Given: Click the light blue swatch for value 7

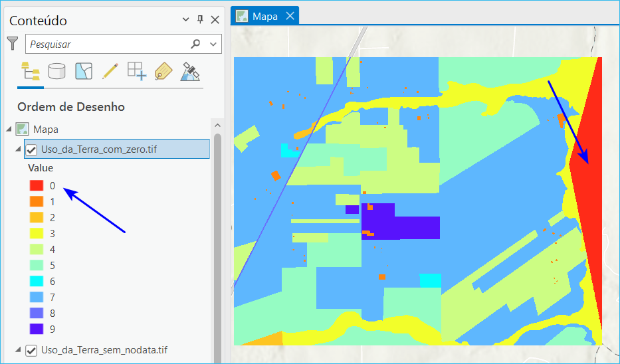Looking at the screenshot, I should click(37, 297).
